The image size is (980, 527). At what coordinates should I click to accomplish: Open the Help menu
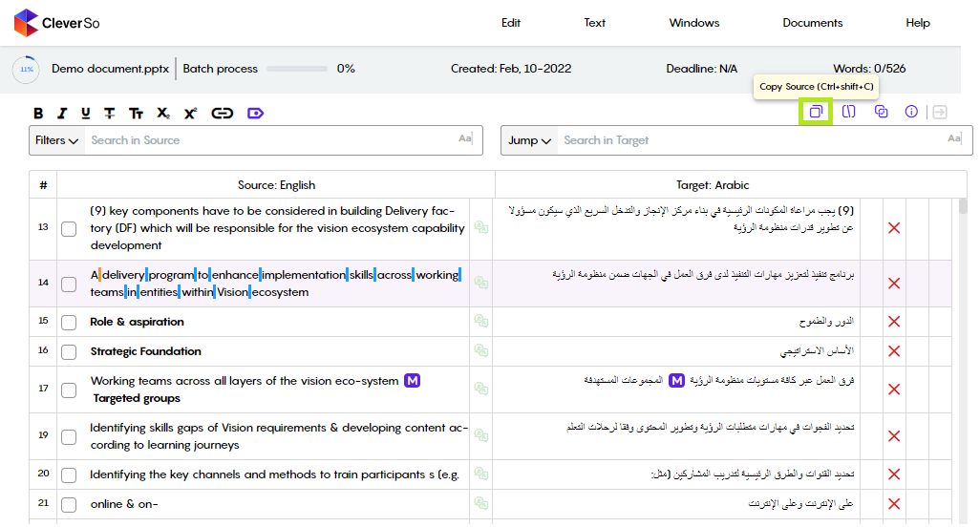[x=918, y=23]
